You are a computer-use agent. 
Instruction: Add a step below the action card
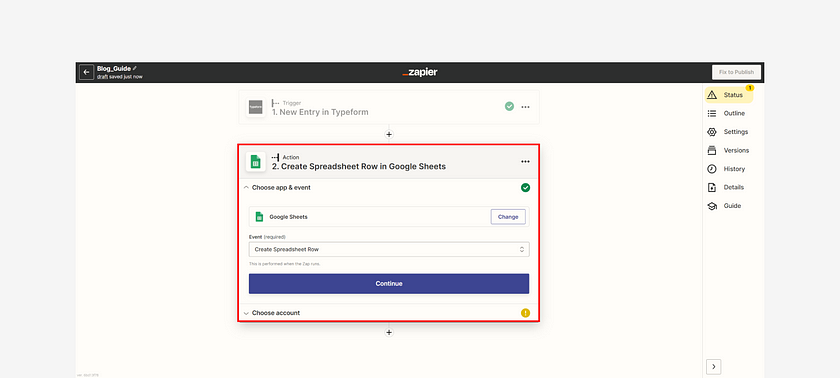click(x=389, y=332)
